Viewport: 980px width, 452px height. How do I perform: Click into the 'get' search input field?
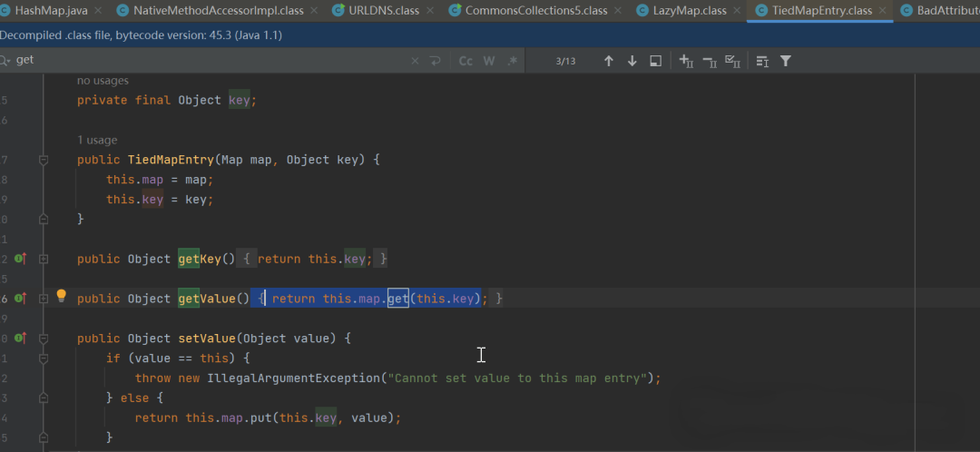[x=210, y=61]
